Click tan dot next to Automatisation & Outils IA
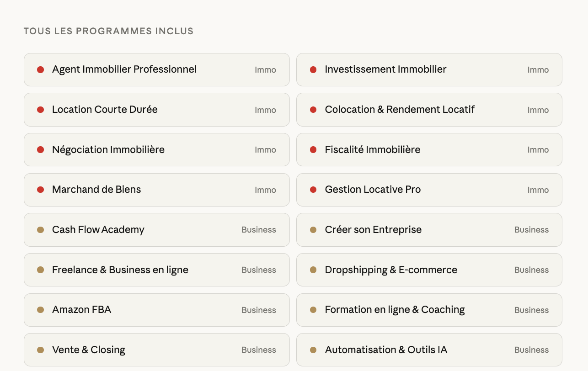The width and height of the screenshot is (588, 371). [x=313, y=350]
